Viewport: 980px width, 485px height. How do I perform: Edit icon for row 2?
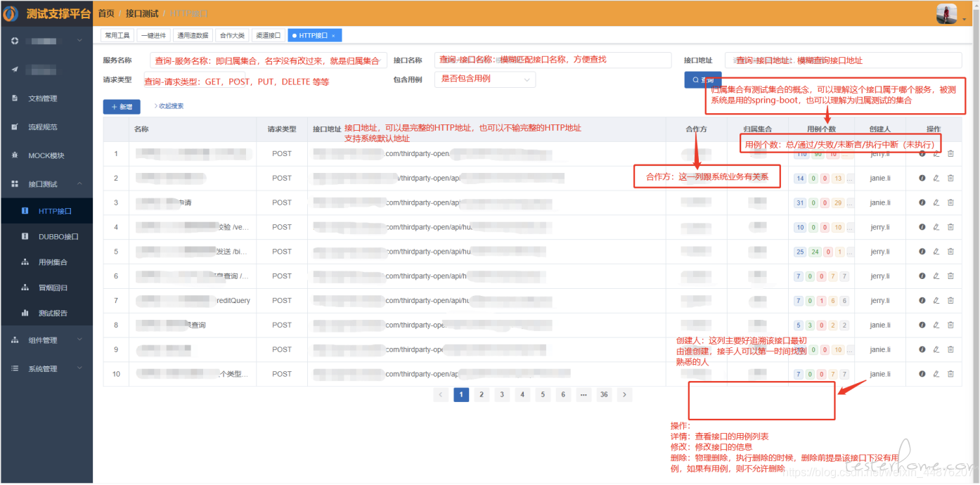(x=936, y=178)
